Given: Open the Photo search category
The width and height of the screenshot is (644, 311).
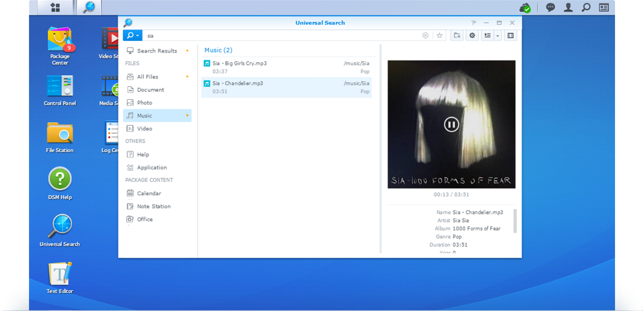Looking at the screenshot, I should click(x=144, y=102).
